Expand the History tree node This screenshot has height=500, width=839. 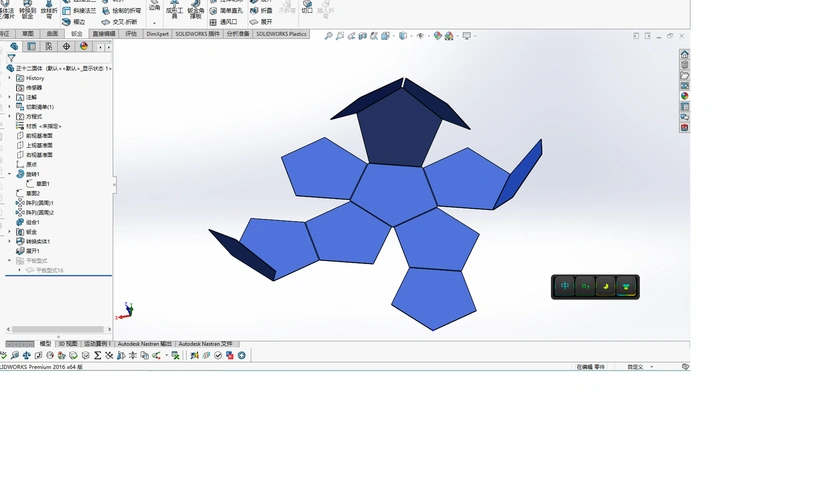point(10,78)
